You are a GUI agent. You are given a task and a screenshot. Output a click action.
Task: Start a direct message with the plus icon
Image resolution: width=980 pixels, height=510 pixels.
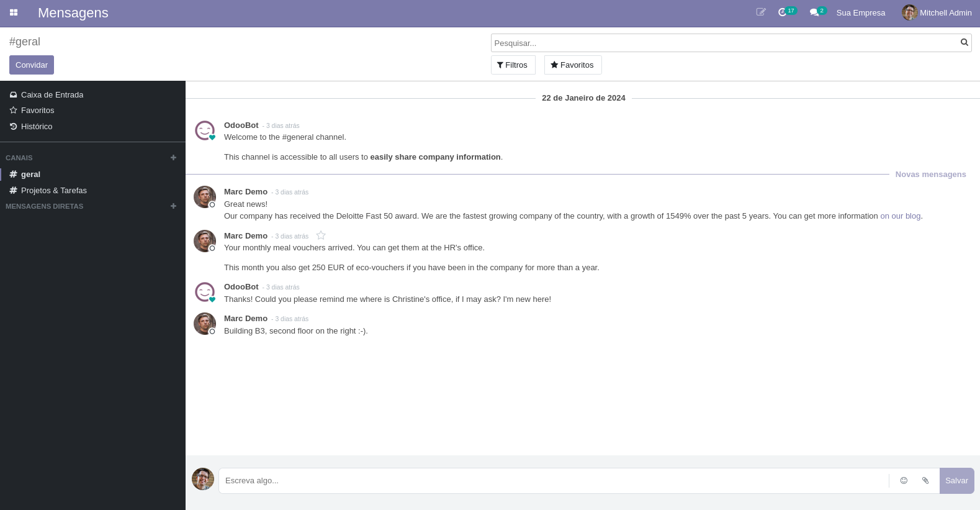point(173,206)
